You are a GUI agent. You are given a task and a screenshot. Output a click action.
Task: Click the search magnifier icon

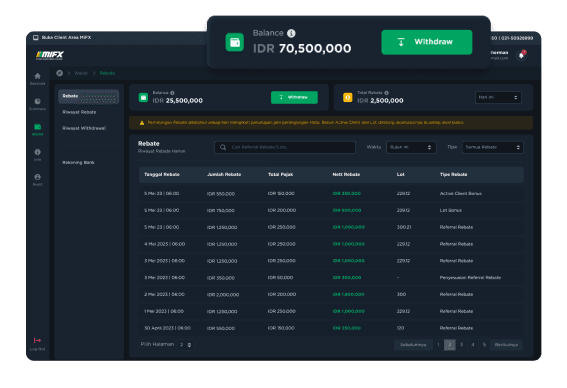pos(223,148)
